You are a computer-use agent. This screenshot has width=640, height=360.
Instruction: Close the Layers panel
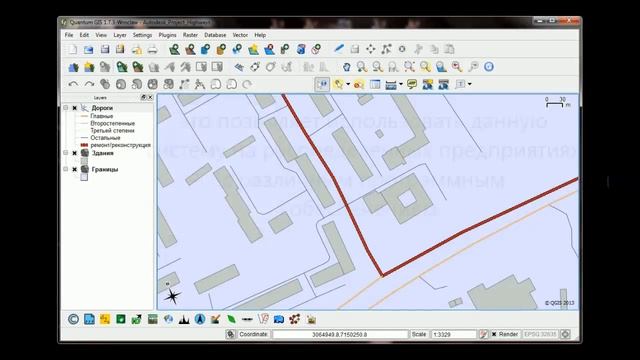[150, 97]
